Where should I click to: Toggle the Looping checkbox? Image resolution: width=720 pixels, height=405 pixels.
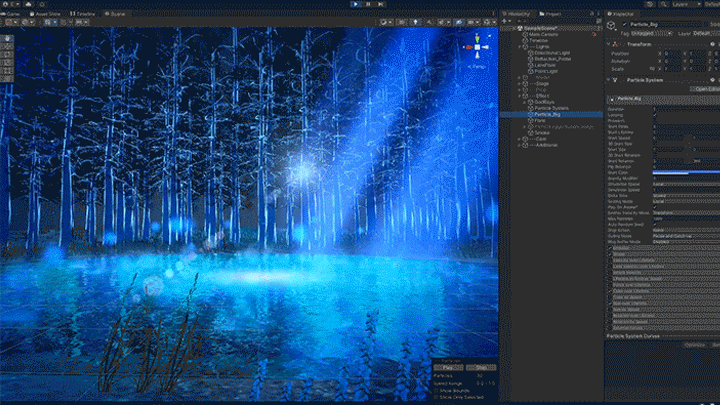click(x=655, y=115)
